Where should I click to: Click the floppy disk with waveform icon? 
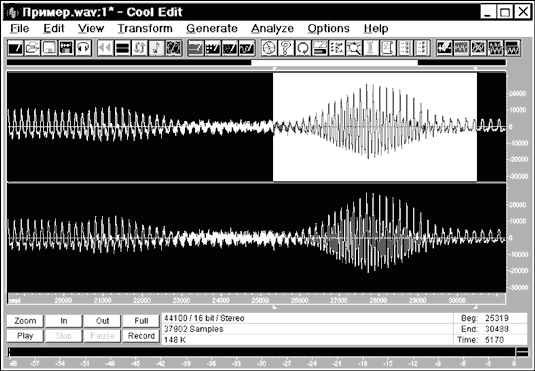point(66,48)
